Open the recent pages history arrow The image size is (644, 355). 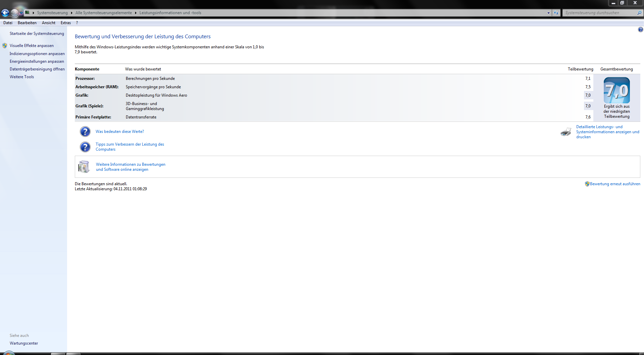[x=21, y=13]
